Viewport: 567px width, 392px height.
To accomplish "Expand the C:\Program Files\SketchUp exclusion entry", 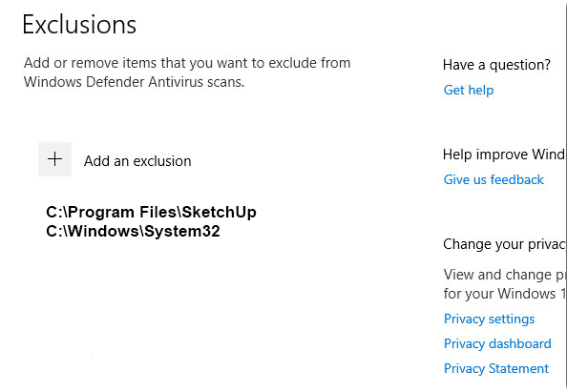I will click(x=151, y=212).
